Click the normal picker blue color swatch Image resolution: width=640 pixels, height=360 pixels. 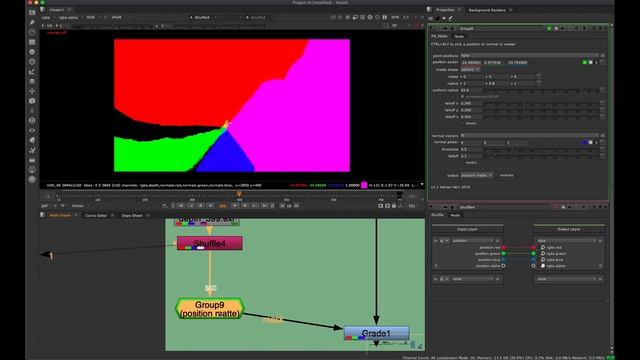(x=584, y=142)
